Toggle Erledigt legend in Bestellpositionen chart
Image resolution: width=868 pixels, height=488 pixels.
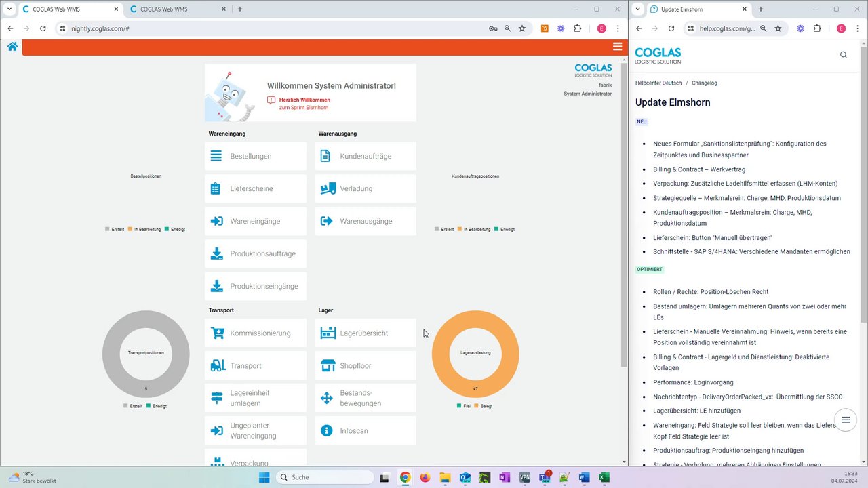pos(175,230)
